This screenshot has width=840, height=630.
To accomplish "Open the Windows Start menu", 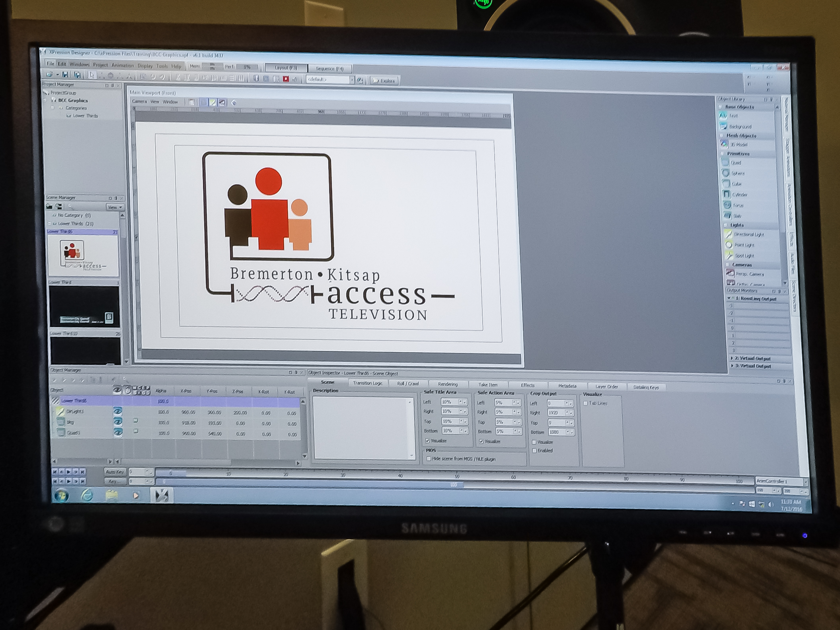I will pos(61,495).
